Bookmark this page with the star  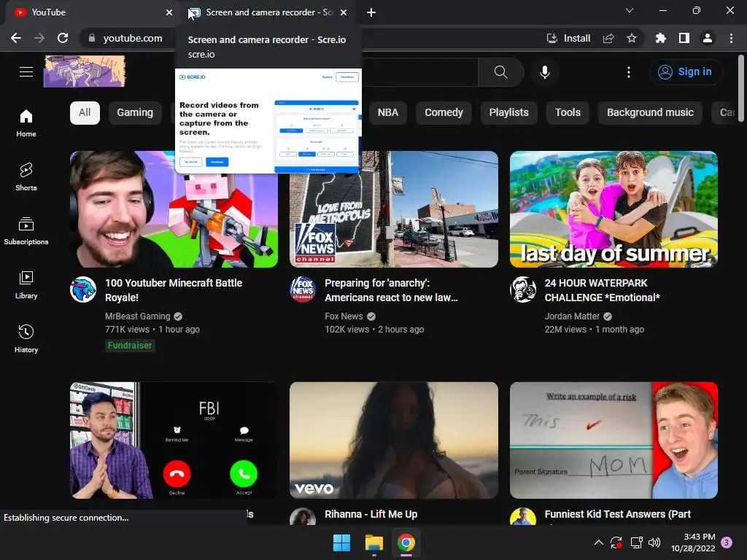pos(632,38)
